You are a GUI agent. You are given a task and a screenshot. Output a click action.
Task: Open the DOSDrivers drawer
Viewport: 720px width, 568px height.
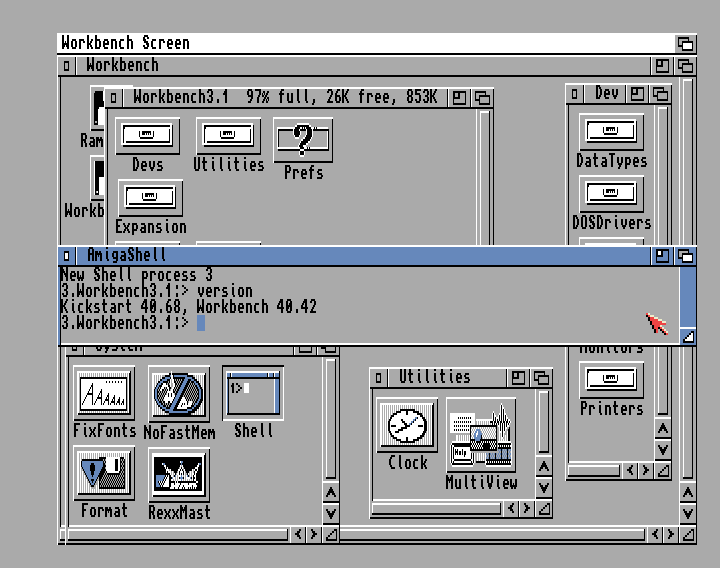point(611,194)
